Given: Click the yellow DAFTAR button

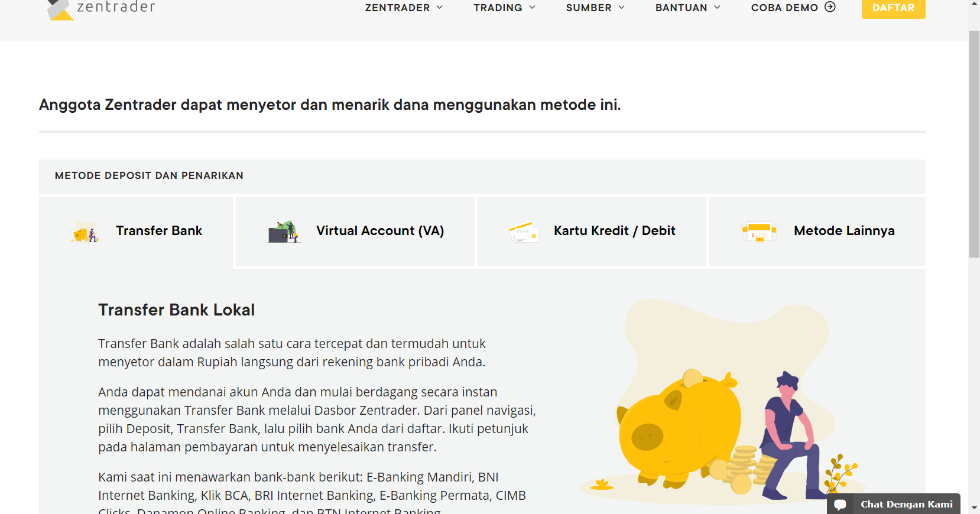Looking at the screenshot, I should pyautogui.click(x=893, y=8).
